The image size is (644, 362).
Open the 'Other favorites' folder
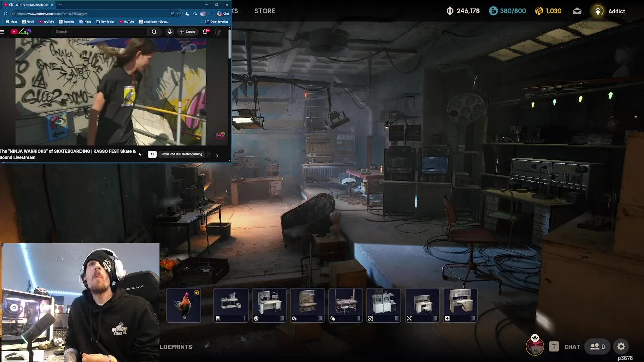point(217,22)
